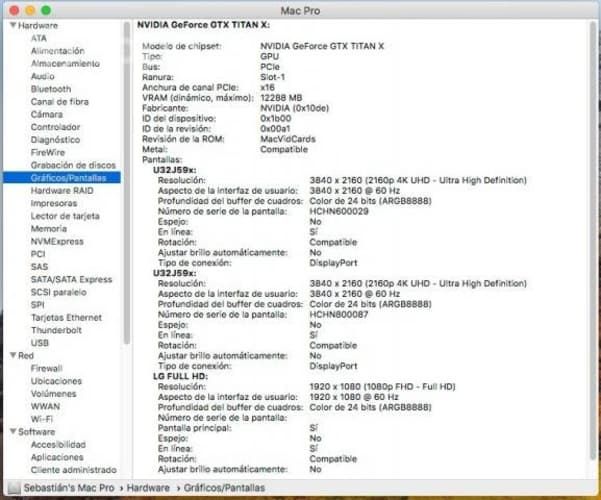
Task: Select ATA in the sidebar
Action: 38,38
